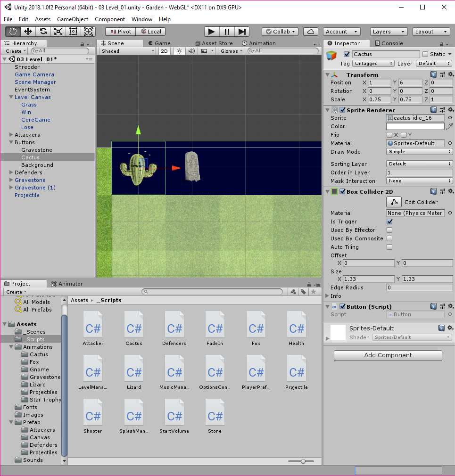455x476 pixels.
Task: Select the Scale tool
Action: (58, 32)
